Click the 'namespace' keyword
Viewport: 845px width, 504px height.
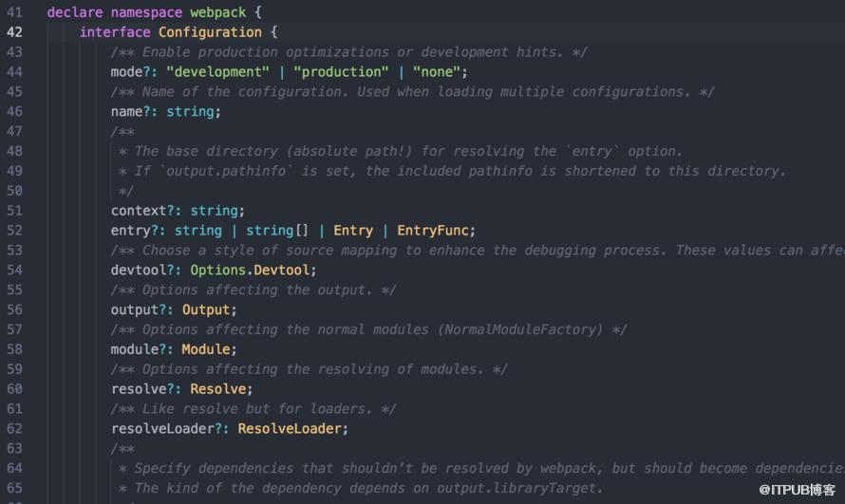click(146, 12)
